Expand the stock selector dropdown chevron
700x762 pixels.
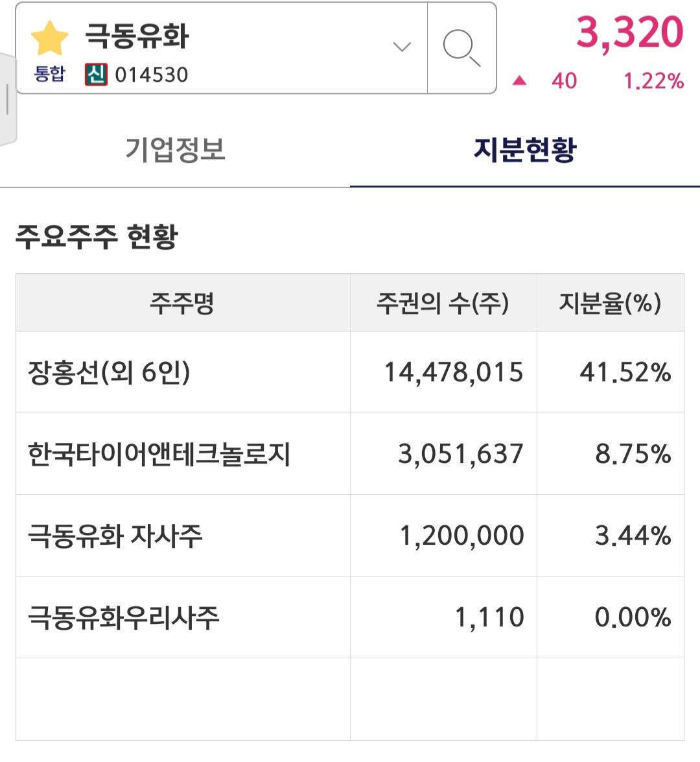point(402,47)
